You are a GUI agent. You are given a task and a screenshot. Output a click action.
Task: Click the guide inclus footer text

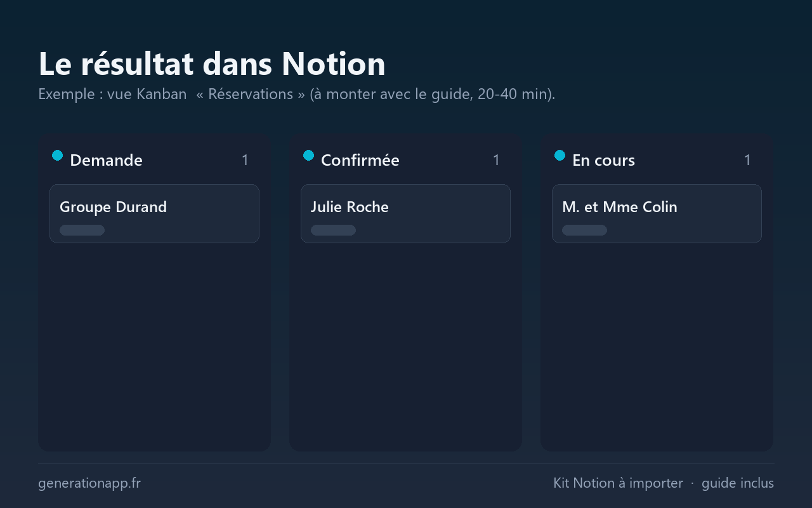pyautogui.click(x=738, y=483)
